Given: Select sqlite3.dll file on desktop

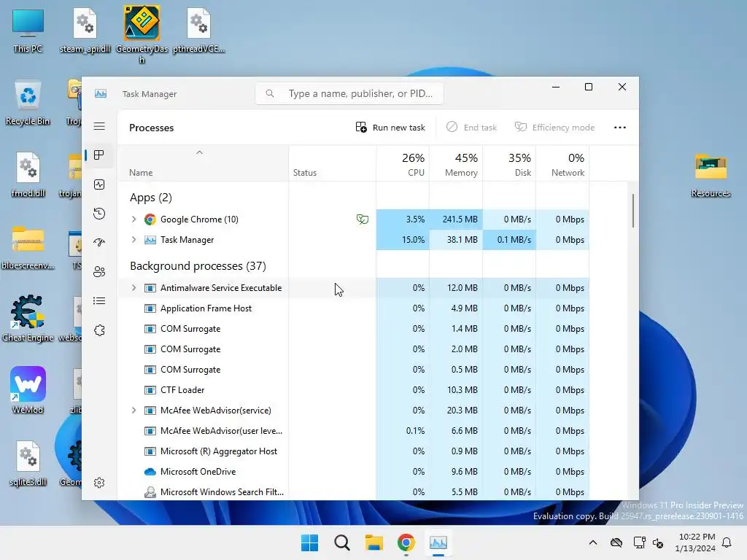Looking at the screenshot, I should point(28,463).
